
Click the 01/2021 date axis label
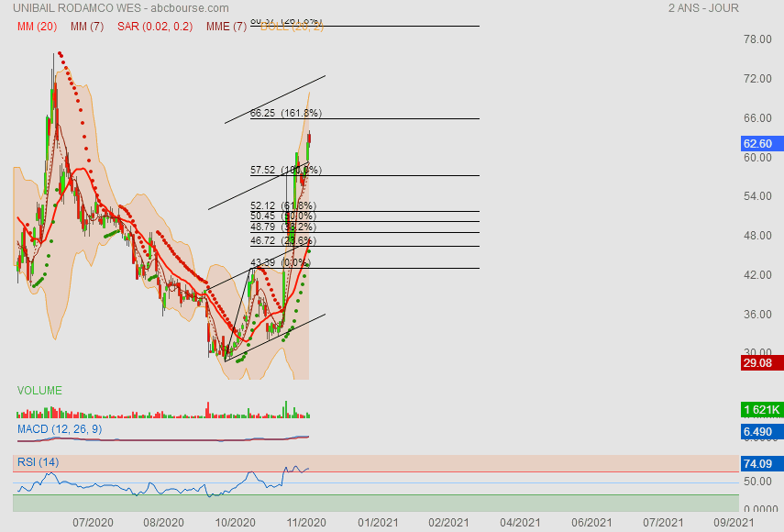click(378, 523)
